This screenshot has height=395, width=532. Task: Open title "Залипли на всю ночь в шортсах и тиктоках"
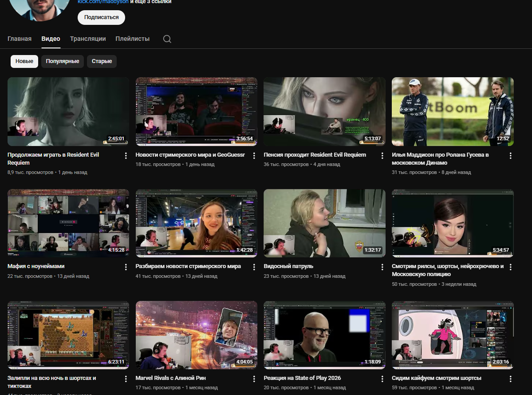pos(51,382)
